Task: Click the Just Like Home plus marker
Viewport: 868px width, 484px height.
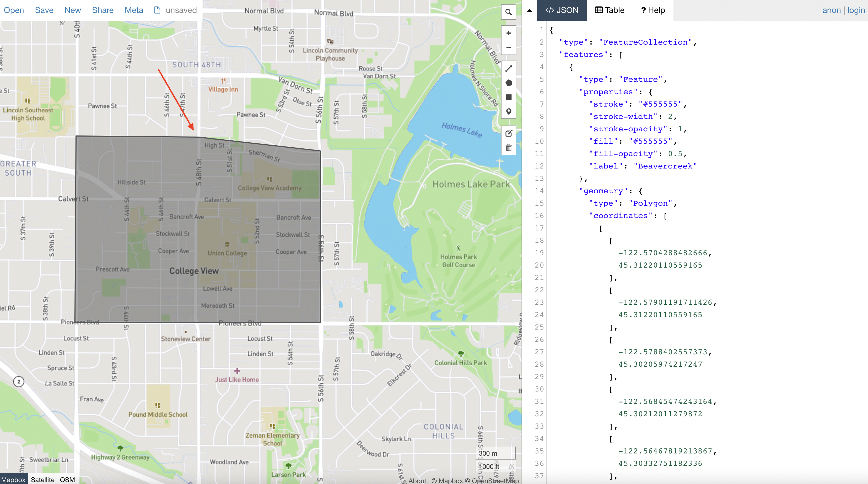Action: click(x=237, y=371)
